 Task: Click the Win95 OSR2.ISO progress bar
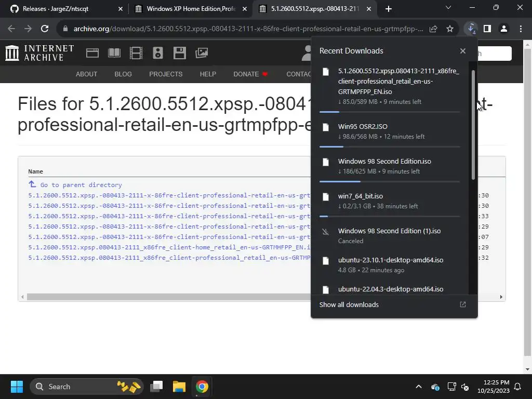pos(390,147)
